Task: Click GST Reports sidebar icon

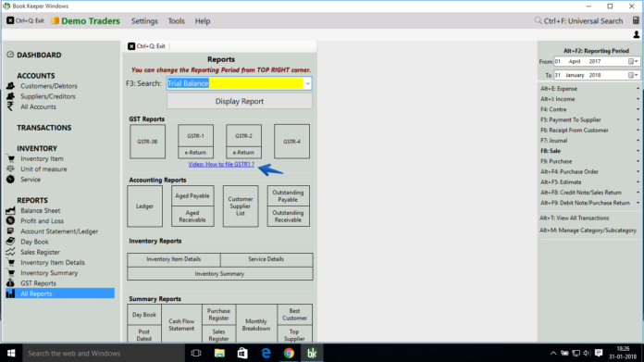Action: click(11, 283)
